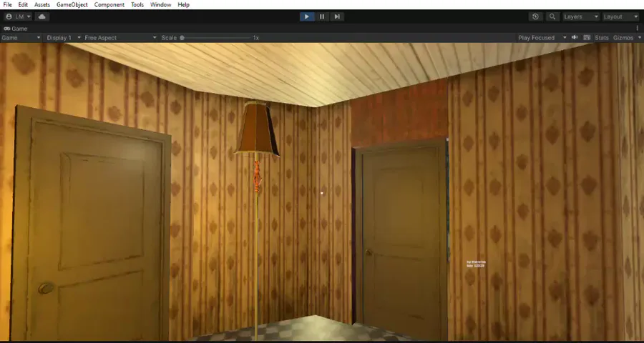Toggle the shortcuts keyboard icon in the Game view
Screen dimensions: 644x343
(587, 37)
